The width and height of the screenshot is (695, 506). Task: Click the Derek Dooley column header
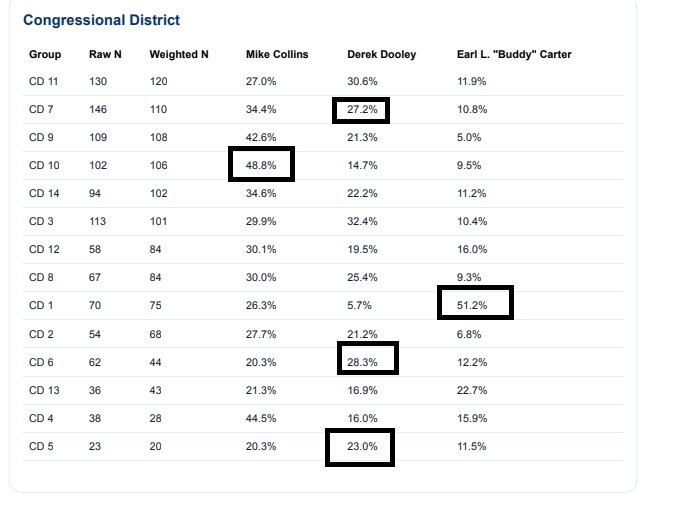click(382, 54)
